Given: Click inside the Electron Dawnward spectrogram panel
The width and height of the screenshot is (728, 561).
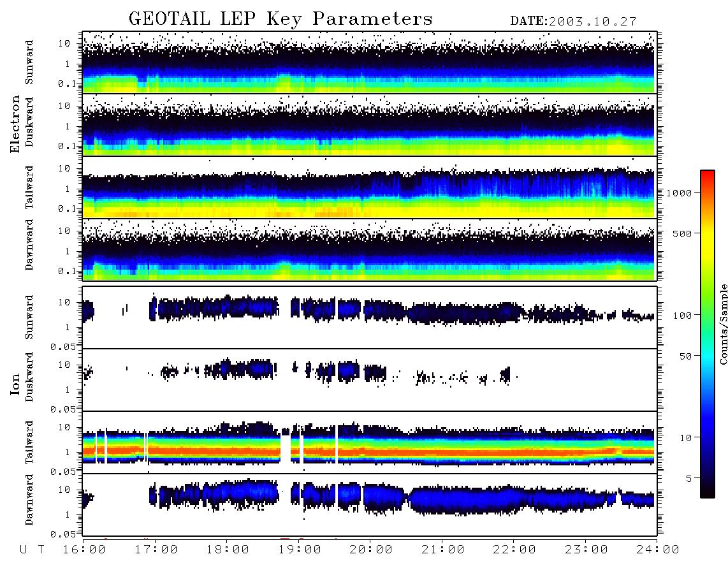Looking at the screenshot, I should tap(370, 250).
